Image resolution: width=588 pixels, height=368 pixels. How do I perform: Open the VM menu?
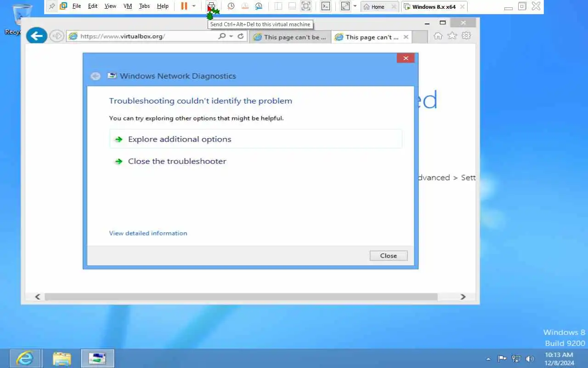click(128, 6)
